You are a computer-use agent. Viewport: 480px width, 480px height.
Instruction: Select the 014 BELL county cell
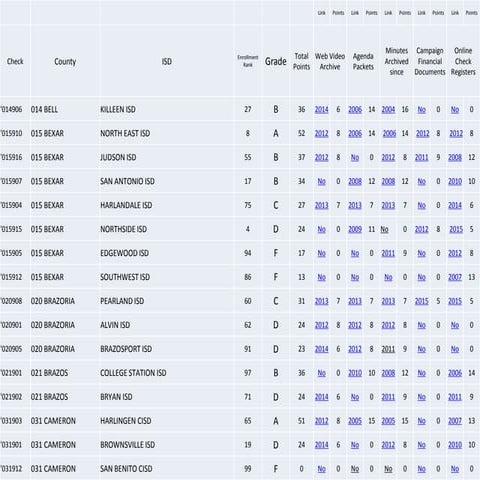[44, 110]
